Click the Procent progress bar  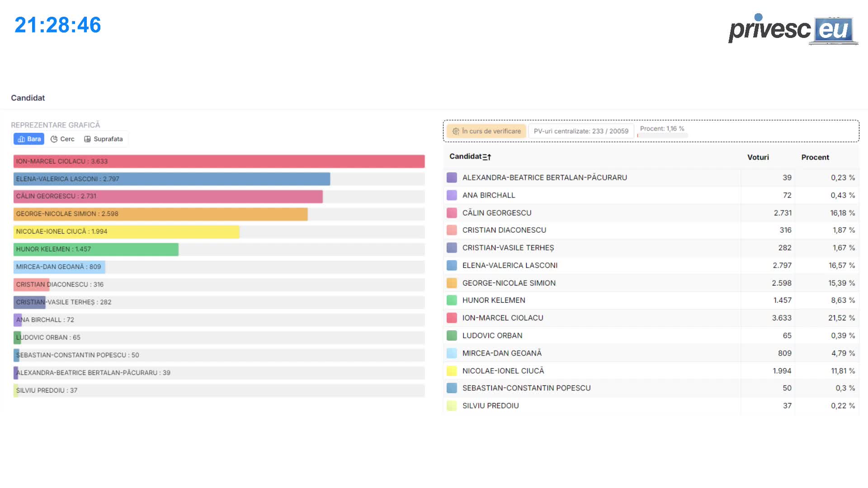(662, 135)
